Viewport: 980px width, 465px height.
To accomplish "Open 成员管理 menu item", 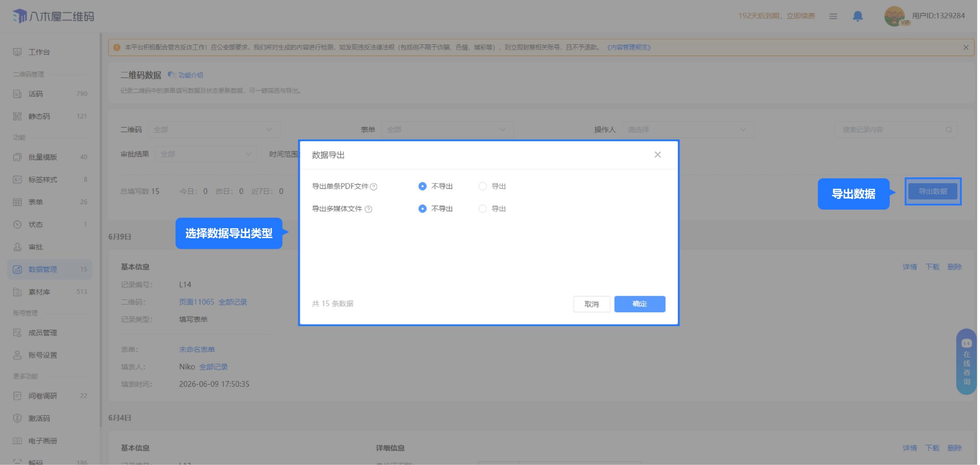I will click(x=50, y=333).
